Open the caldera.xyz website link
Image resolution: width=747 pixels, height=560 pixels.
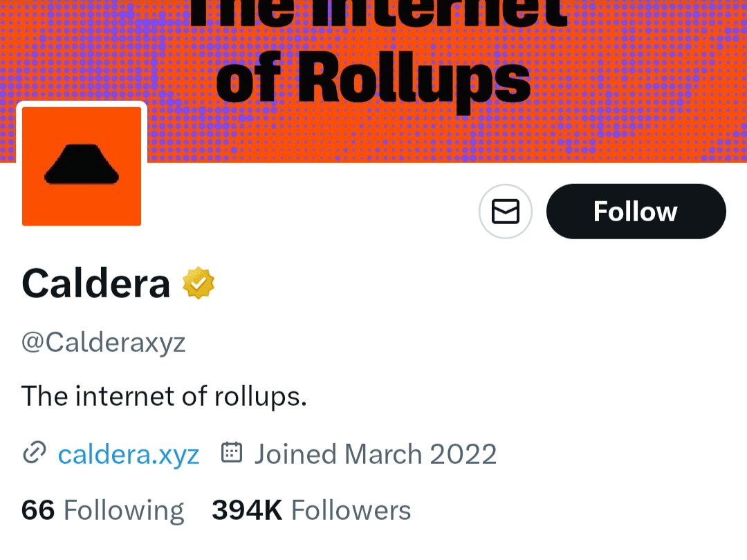point(128,454)
